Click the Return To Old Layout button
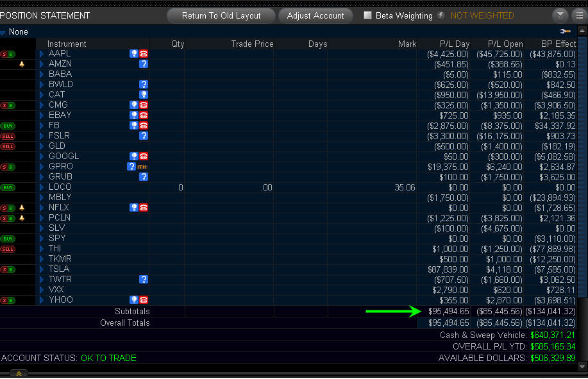The image size is (588, 379). [221, 15]
